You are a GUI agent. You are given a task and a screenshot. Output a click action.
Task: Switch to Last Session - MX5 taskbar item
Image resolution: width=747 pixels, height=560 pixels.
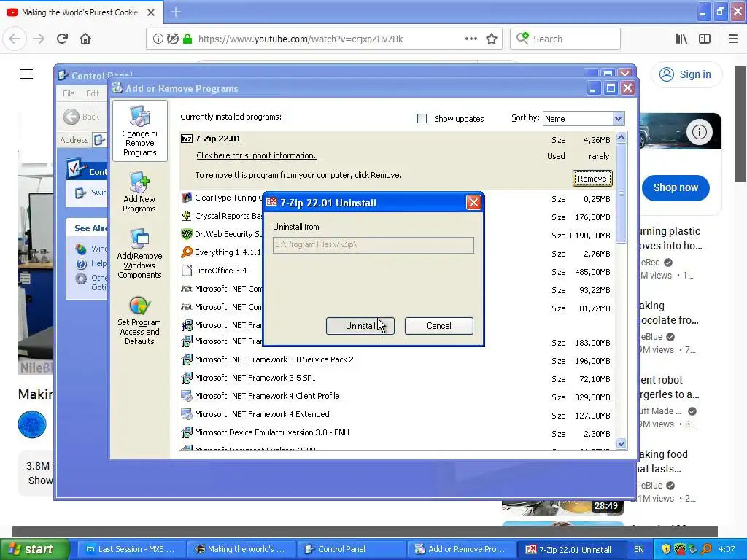point(130,549)
